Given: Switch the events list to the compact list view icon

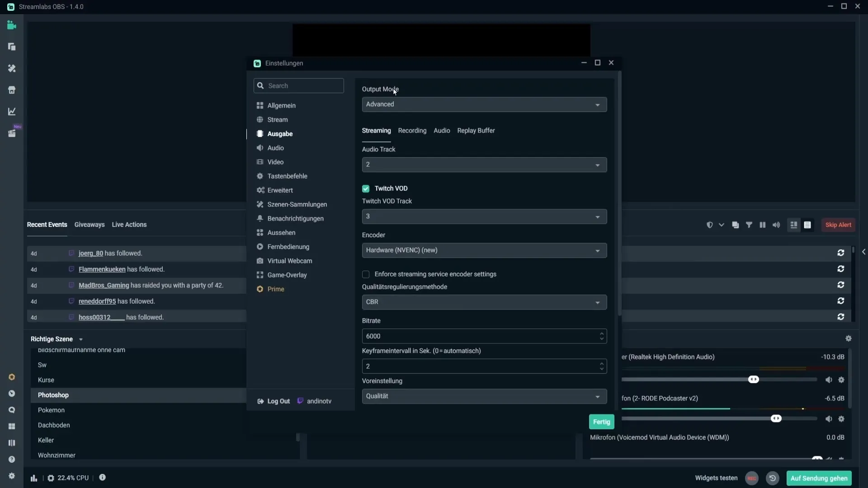Looking at the screenshot, I should tap(807, 225).
